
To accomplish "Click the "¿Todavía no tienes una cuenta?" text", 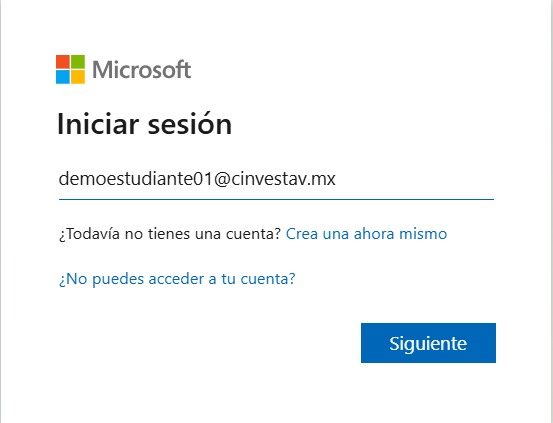I will (170, 234).
